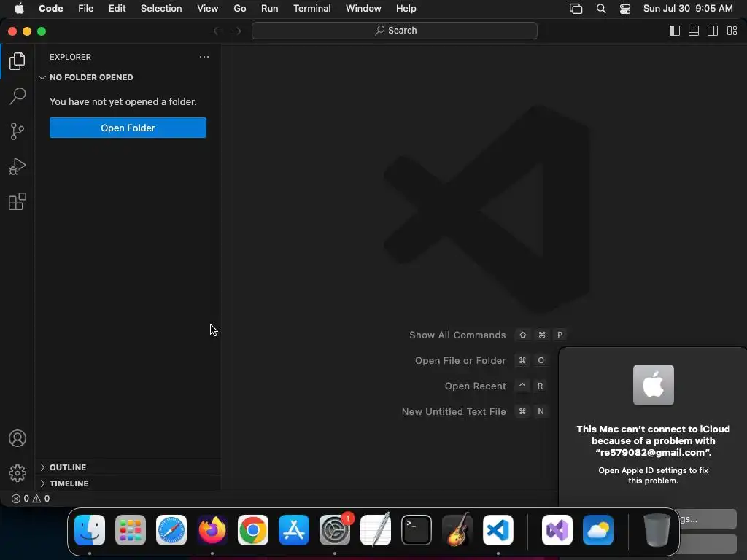747x560 pixels.
Task: Click the iCloud notification Apple icon
Action: 653,385
